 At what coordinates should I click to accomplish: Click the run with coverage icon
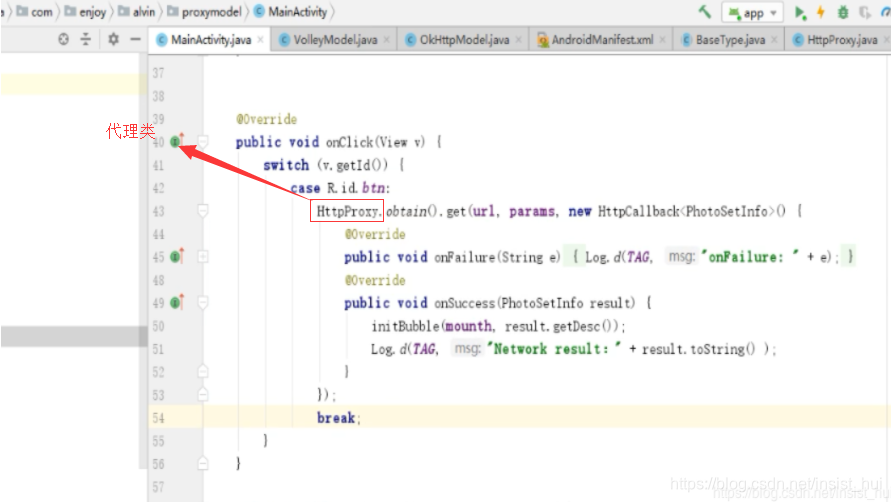click(x=865, y=12)
